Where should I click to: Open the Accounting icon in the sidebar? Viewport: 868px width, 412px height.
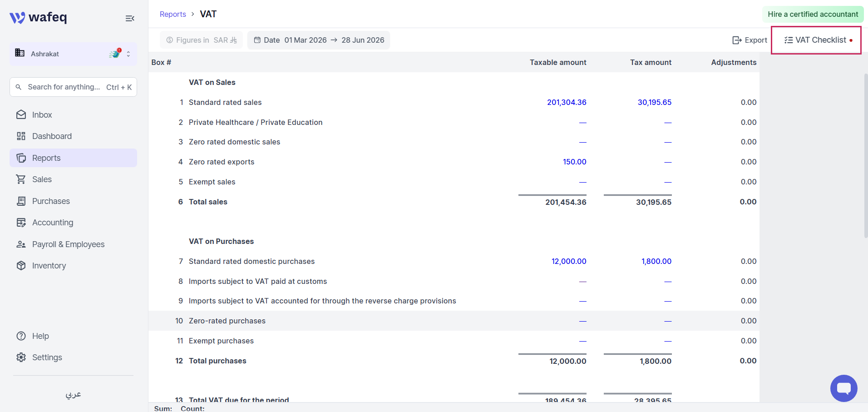click(21, 223)
